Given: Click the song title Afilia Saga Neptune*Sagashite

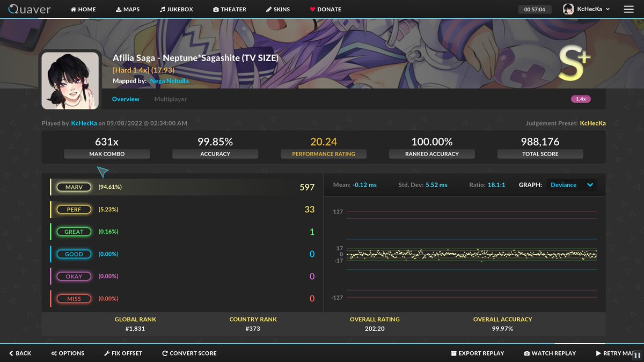Looking at the screenshot, I should [x=195, y=58].
